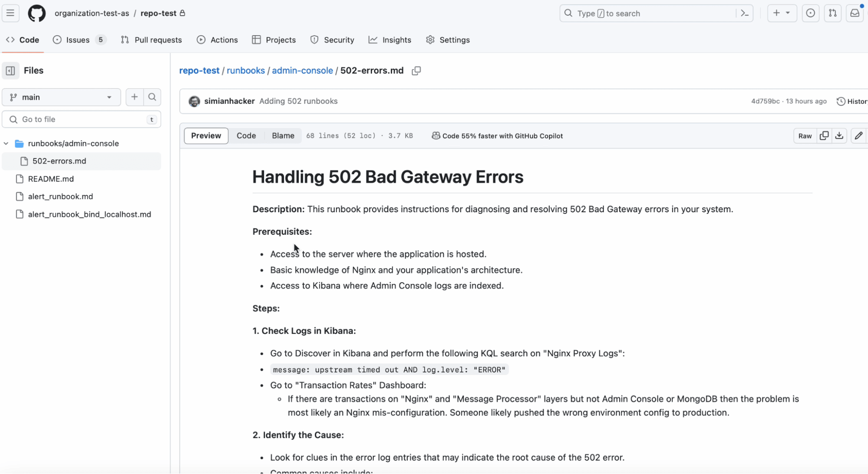Open alert_runbook.md in file tree
Image resolution: width=868 pixels, height=474 pixels.
coord(60,197)
